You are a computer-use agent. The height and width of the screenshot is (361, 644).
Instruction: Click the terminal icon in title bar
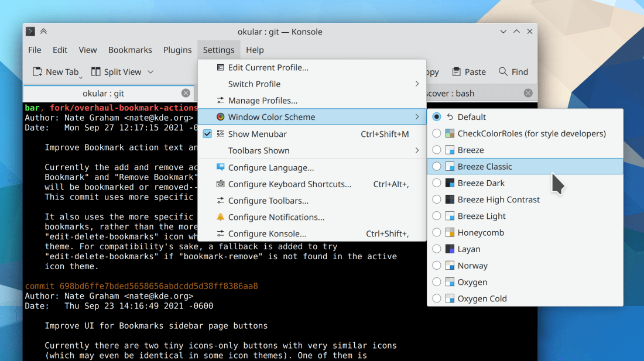(x=30, y=32)
